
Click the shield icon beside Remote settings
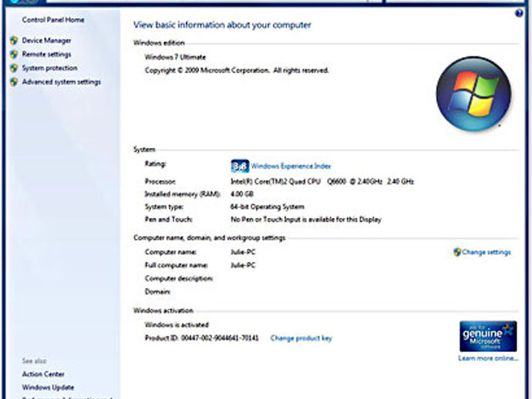tap(14, 54)
